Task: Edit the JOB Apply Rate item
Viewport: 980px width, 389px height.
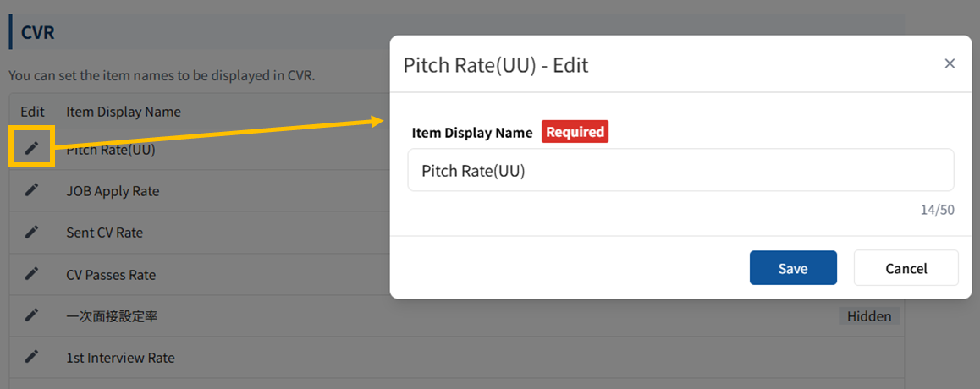Action: point(31,190)
